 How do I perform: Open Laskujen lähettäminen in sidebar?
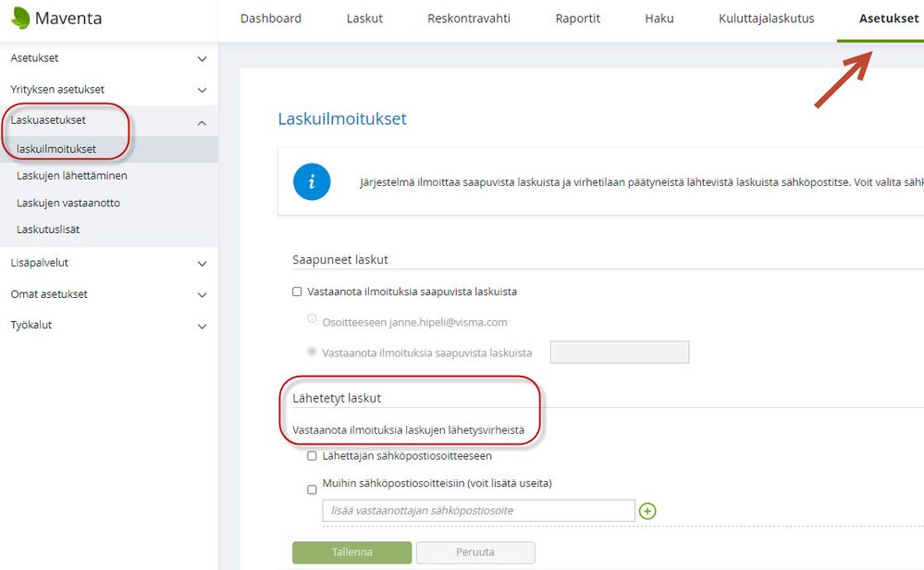[x=72, y=176]
